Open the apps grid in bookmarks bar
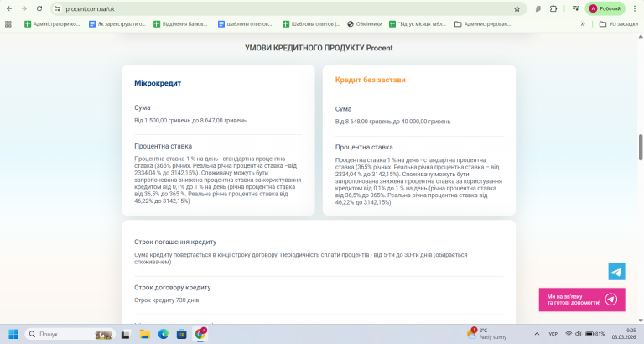 (x=8, y=24)
